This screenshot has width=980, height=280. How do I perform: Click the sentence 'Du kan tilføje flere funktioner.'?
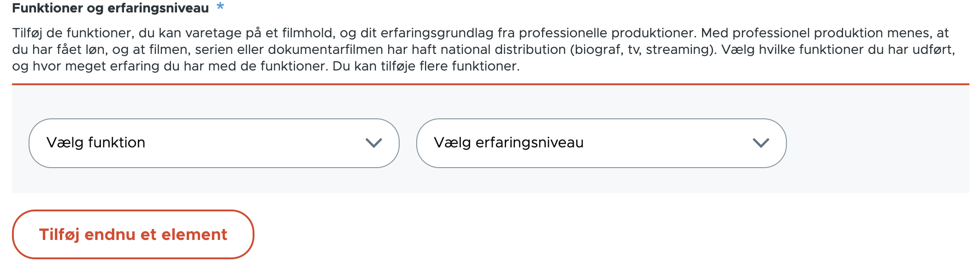pos(426,66)
